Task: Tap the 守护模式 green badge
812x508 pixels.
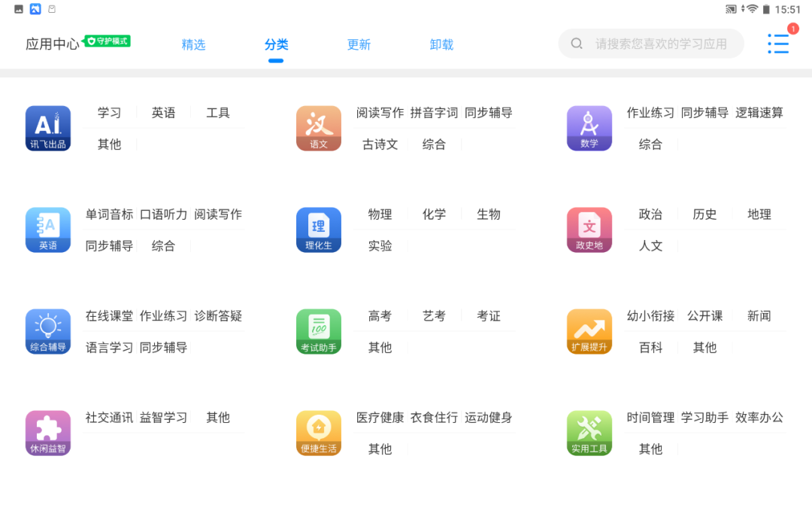Action: 107,41
